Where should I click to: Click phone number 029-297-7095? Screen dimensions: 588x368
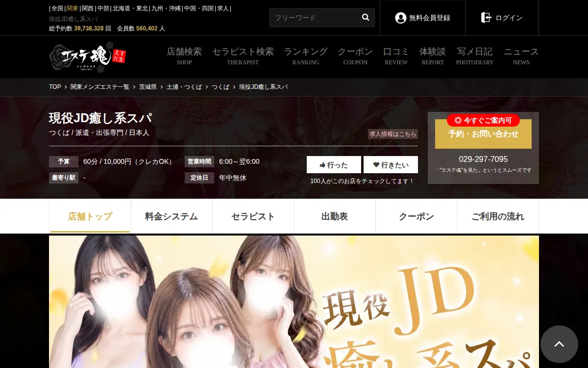tap(483, 159)
